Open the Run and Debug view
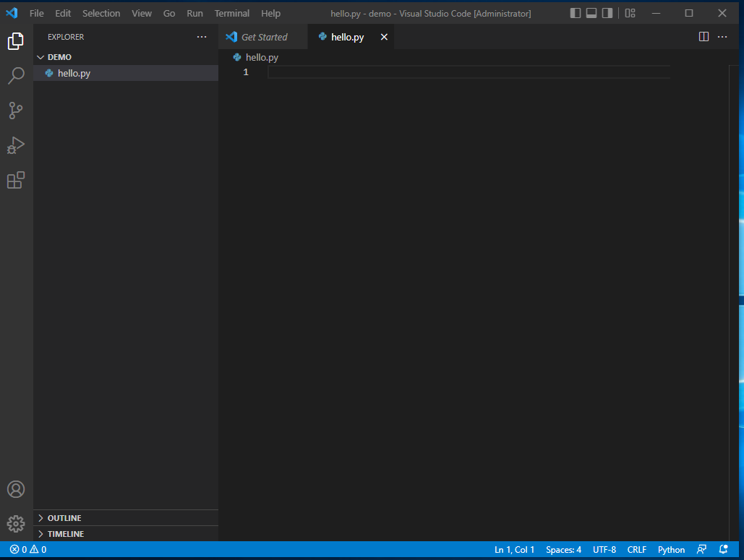Image resolution: width=744 pixels, height=560 pixels. (x=16, y=145)
